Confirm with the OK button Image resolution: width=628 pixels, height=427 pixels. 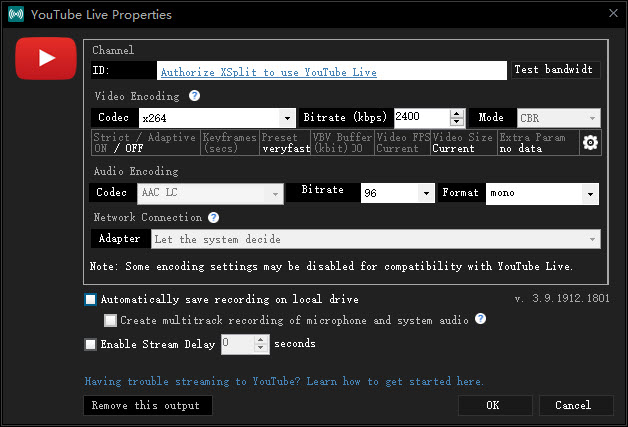[x=495, y=405]
